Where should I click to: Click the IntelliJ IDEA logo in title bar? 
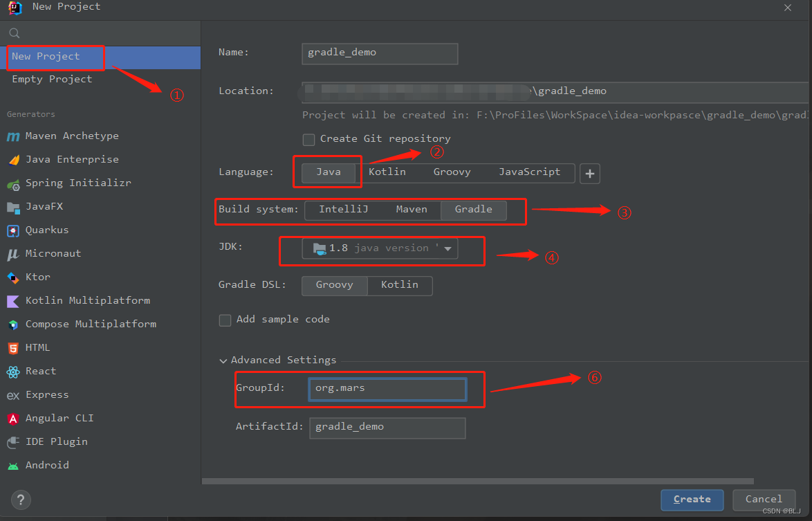point(15,8)
